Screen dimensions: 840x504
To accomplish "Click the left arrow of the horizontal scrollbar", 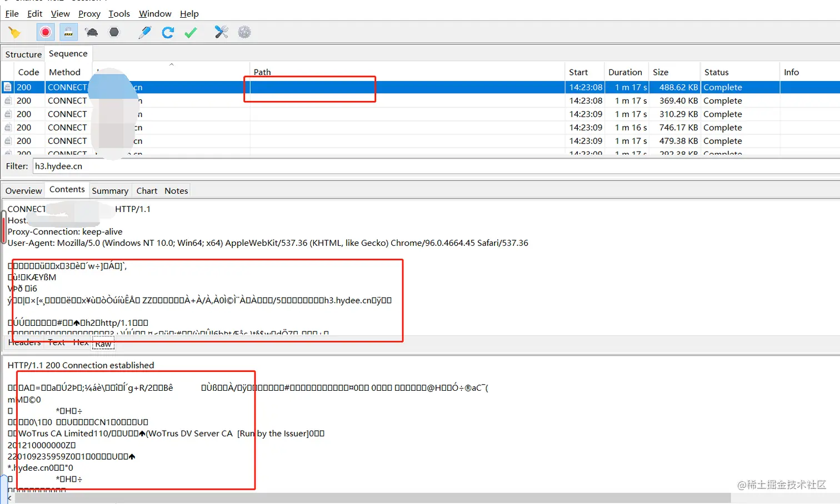I will pos(9,498).
